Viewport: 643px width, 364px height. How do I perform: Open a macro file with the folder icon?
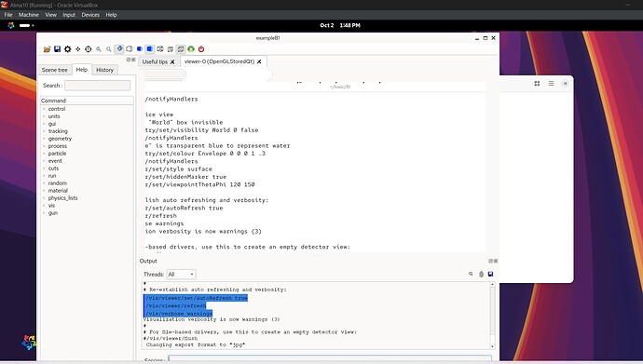(x=48, y=49)
